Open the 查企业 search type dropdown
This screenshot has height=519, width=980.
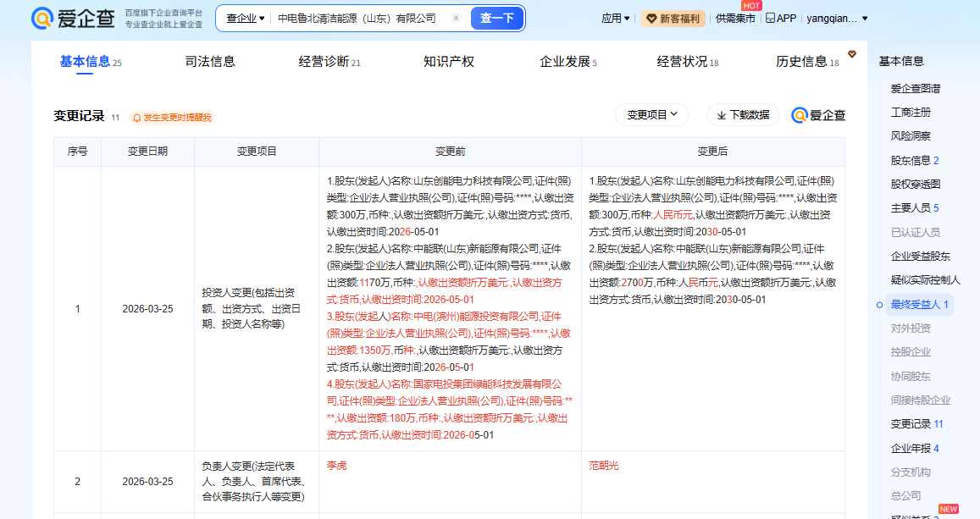[x=245, y=18]
